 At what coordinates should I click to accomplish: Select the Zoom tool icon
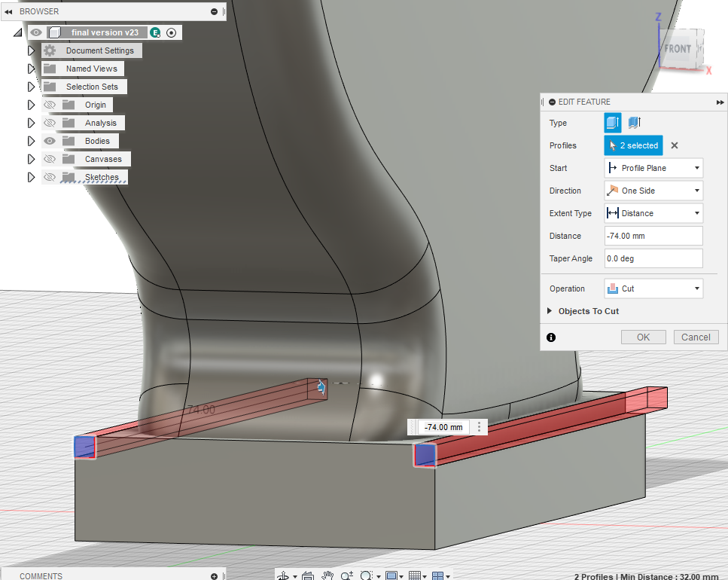click(346, 575)
